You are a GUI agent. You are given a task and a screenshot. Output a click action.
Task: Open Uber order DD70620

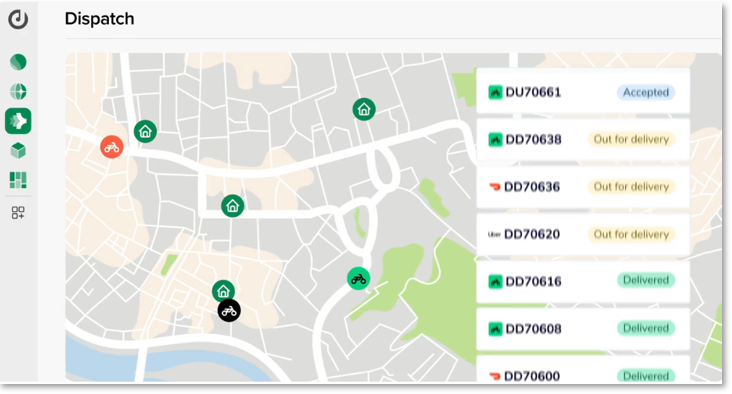583,234
